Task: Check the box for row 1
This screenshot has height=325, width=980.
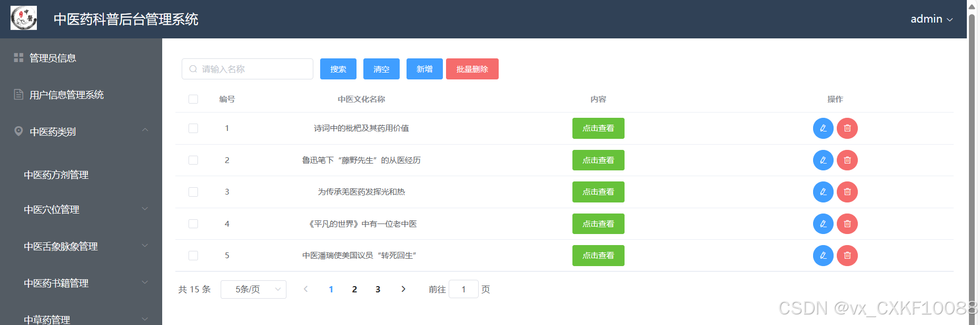Action: 193,128
